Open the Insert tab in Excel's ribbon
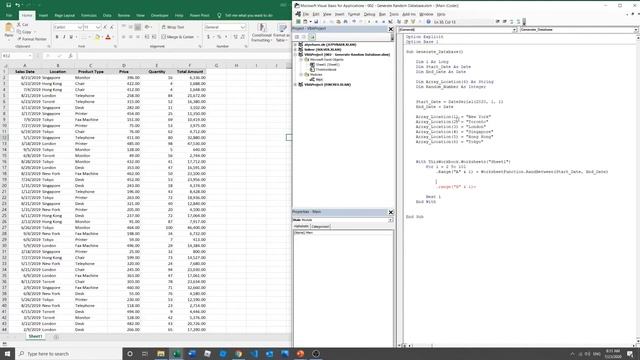This screenshot has height=360, width=640. (43, 16)
